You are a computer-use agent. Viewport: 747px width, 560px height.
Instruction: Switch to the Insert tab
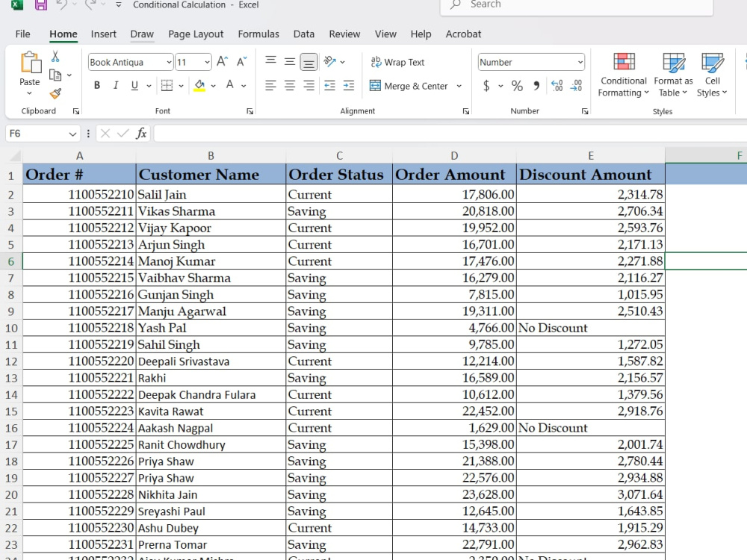pyautogui.click(x=103, y=34)
